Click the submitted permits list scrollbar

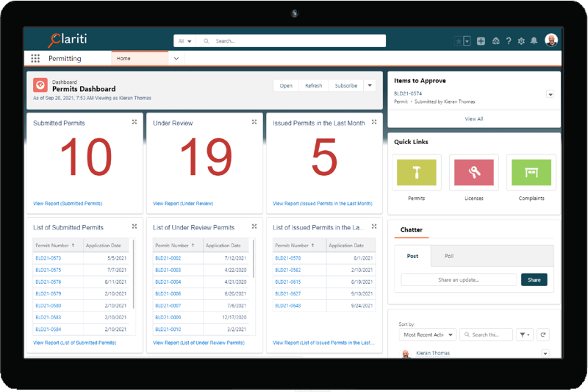134,274
